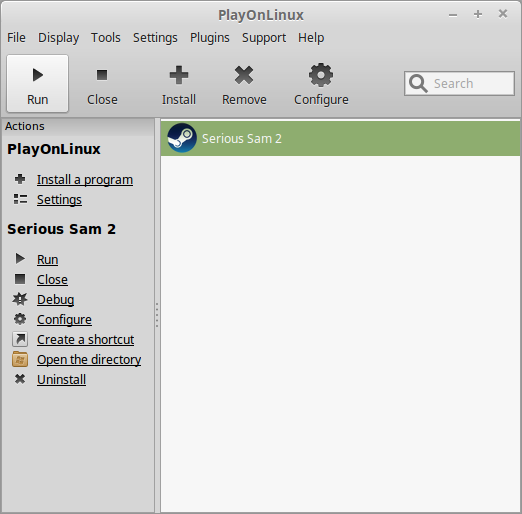Click the Run link under Serious Sam 2
The width and height of the screenshot is (522, 514).
[x=48, y=259]
